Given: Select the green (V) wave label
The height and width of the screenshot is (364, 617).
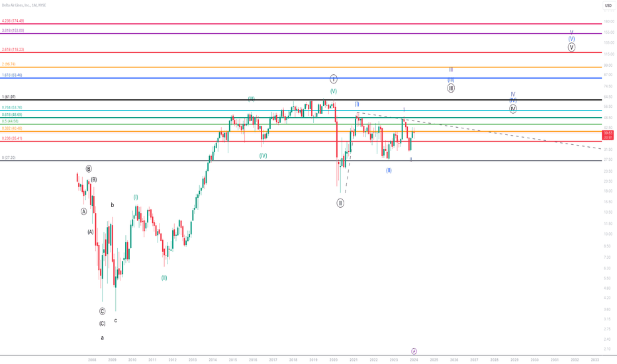Looking at the screenshot, I should 333,91.
